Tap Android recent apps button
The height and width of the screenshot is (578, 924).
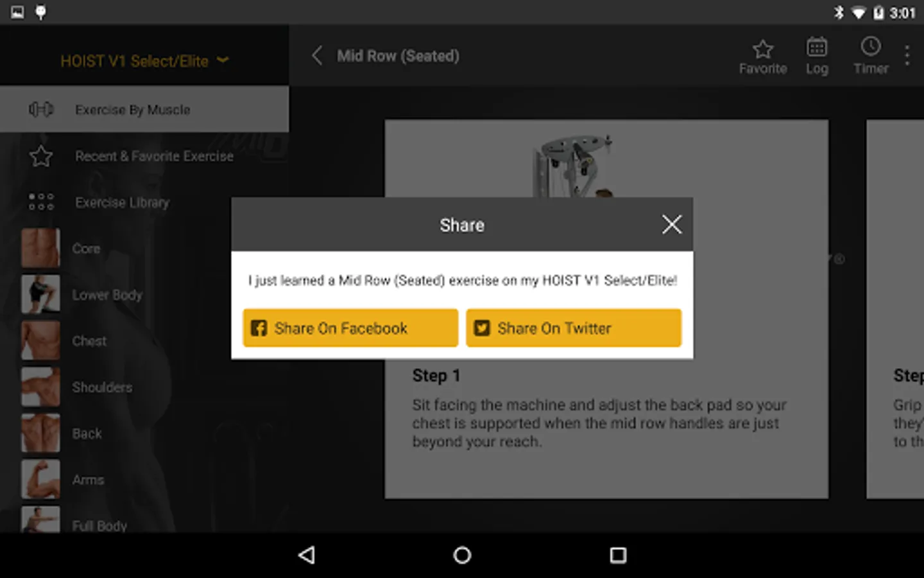pos(618,555)
